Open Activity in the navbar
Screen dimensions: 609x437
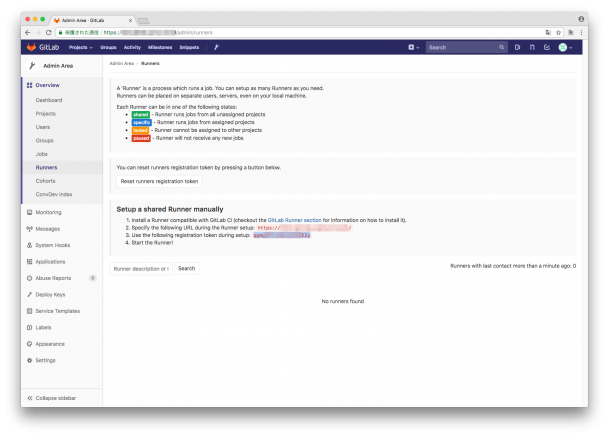132,47
